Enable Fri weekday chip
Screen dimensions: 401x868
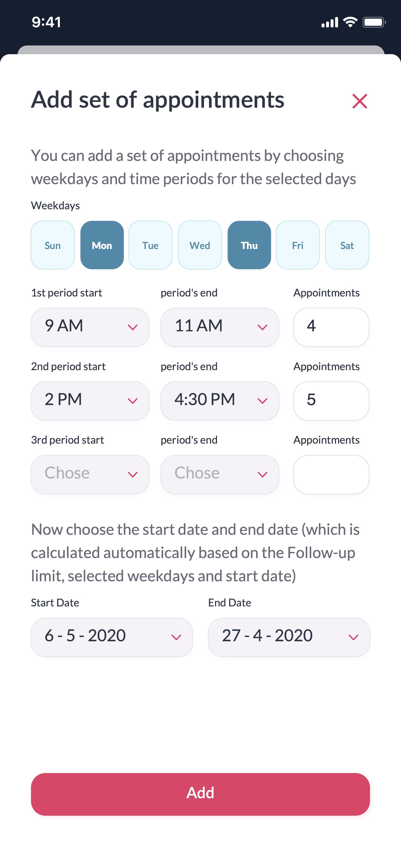pos(298,245)
